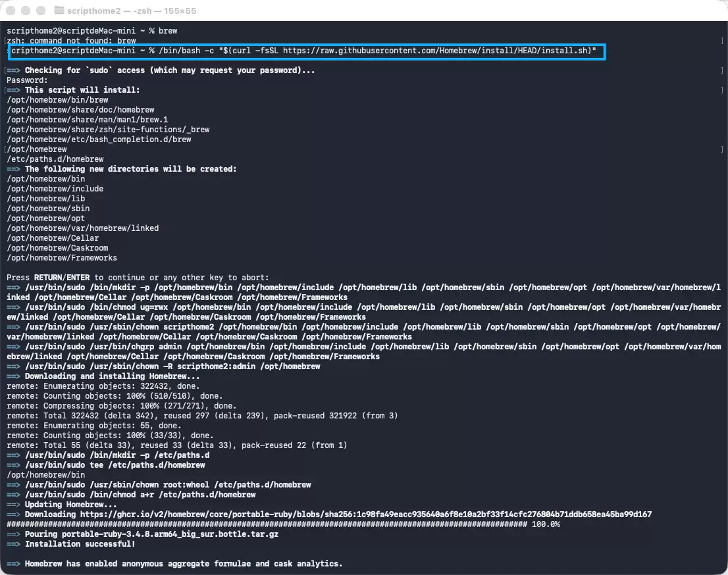Click the 'Installation successful!' message
The width and height of the screenshot is (728, 575).
[80, 544]
